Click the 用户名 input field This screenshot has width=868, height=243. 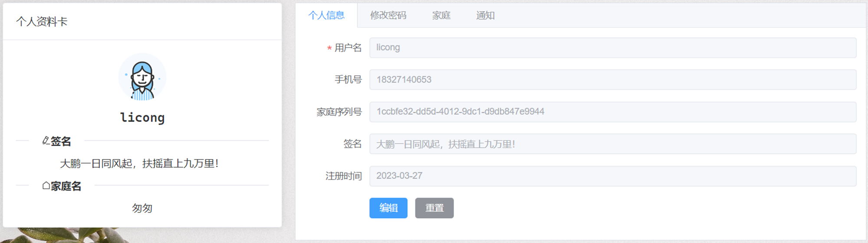[x=613, y=48]
